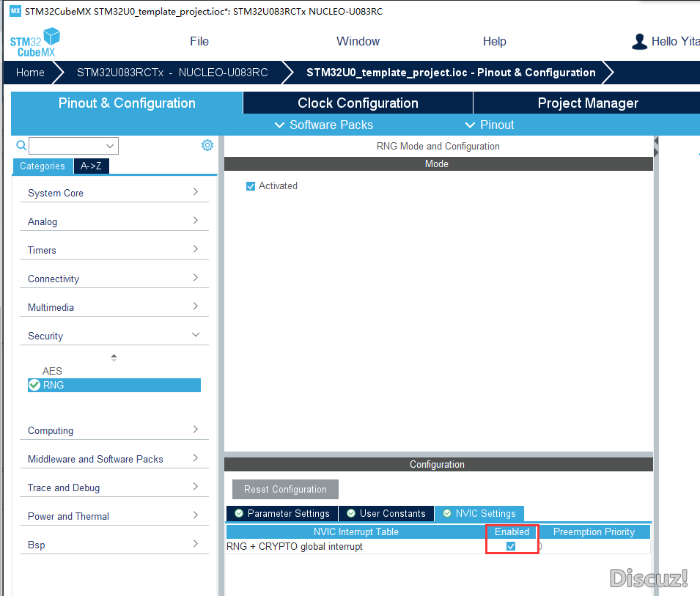Open the Software Packs dropdown
The height and width of the screenshot is (596, 700).
[324, 125]
